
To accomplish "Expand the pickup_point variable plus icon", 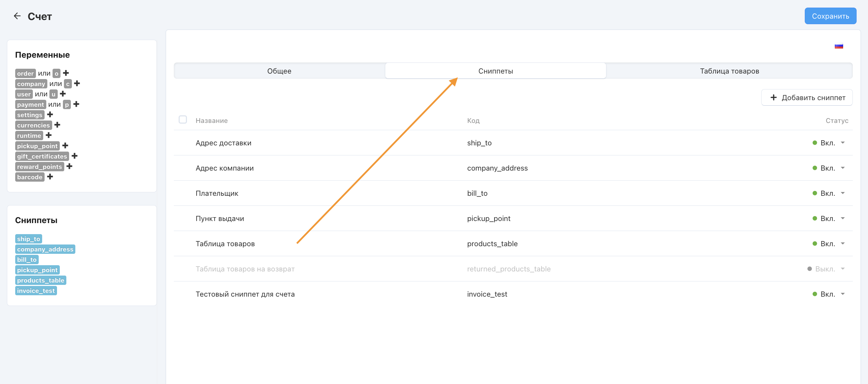I will [x=65, y=145].
